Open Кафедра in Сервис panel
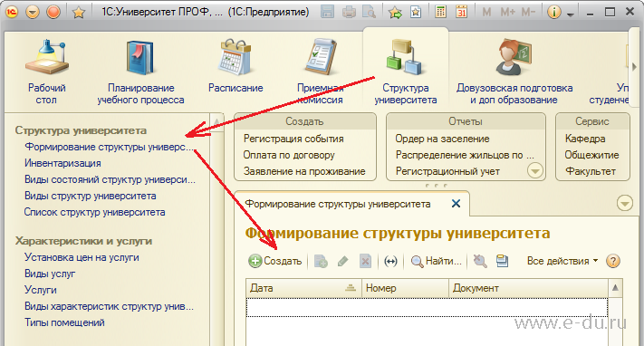Image resolution: width=644 pixels, height=346 pixels. pos(585,139)
